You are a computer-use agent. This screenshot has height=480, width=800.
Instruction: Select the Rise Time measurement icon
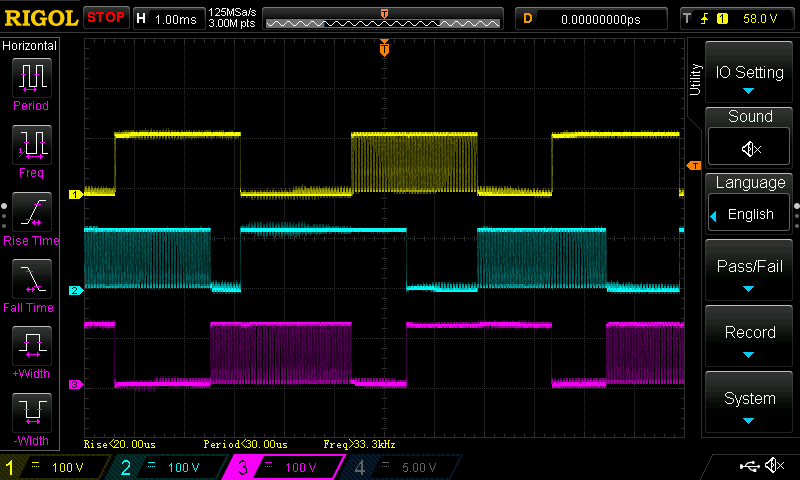coord(32,212)
